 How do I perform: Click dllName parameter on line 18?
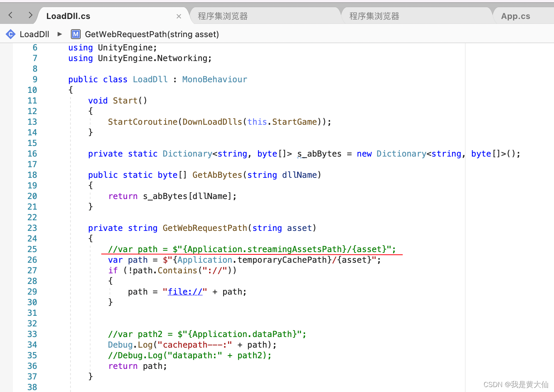click(299, 175)
